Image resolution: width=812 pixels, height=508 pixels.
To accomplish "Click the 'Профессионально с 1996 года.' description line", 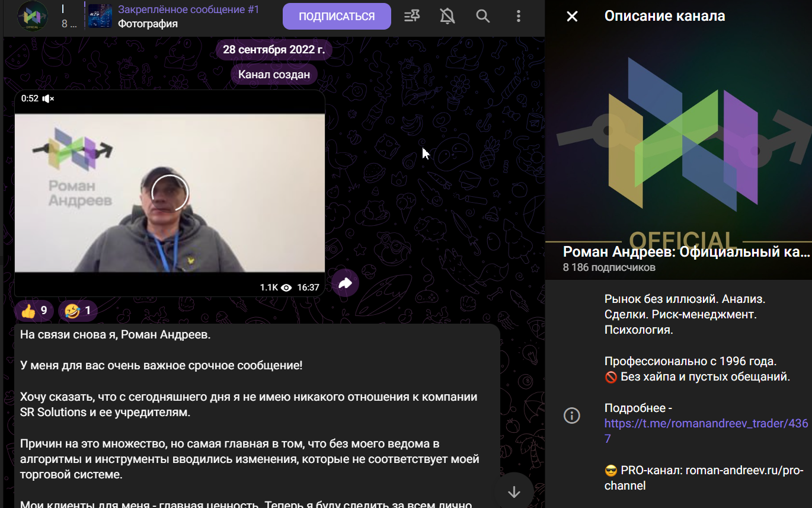I will (x=690, y=361).
